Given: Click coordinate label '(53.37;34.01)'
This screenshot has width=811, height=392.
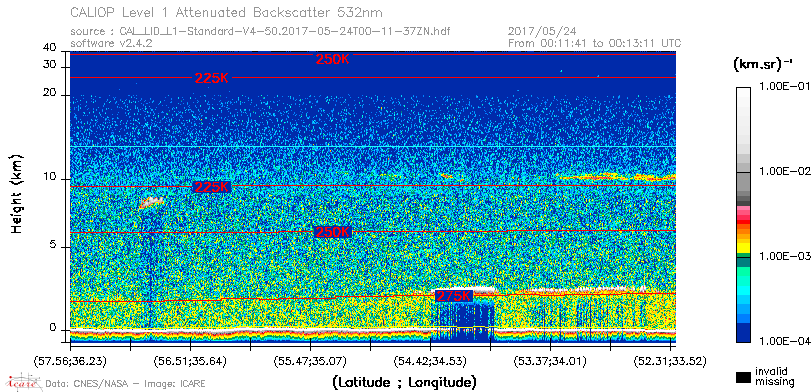Looking at the screenshot, I should click(x=550, y=360).
